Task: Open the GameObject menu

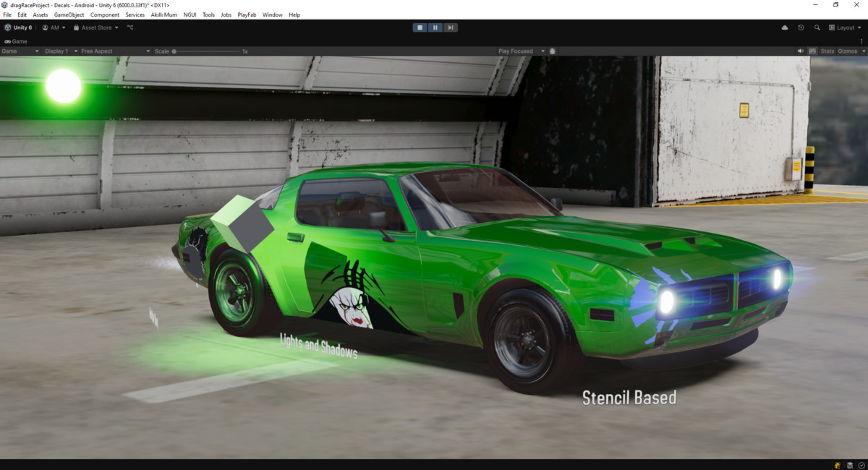Action: coord(69,14)
